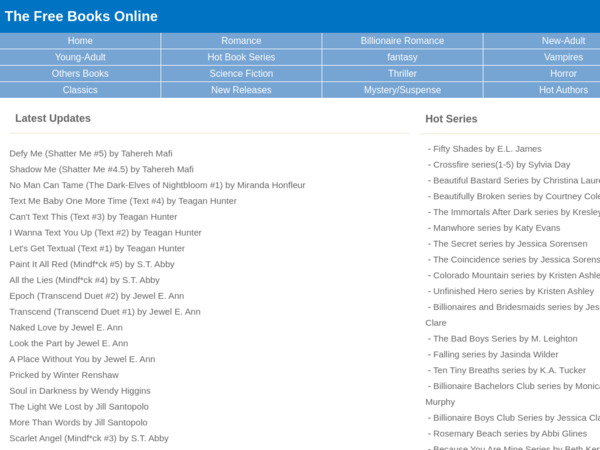Open Epoch (Transcend Duet #2)

pyautogui.click(x=97, y=296)
